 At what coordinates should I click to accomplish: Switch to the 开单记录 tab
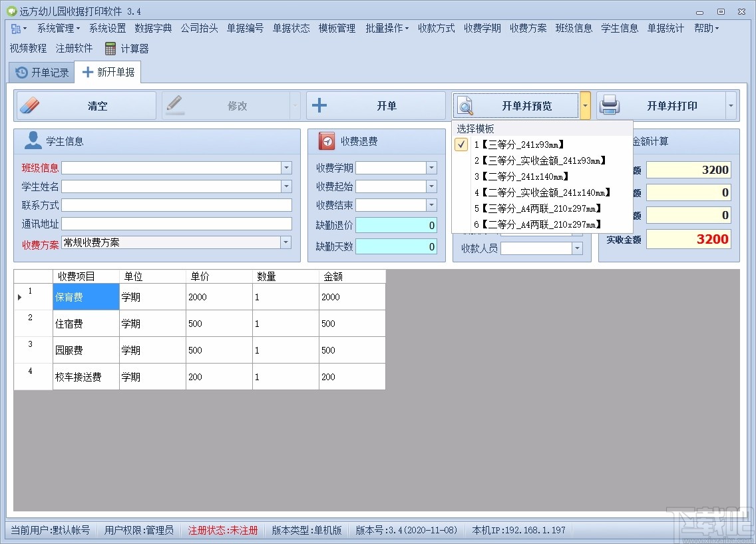click(42, 73)
